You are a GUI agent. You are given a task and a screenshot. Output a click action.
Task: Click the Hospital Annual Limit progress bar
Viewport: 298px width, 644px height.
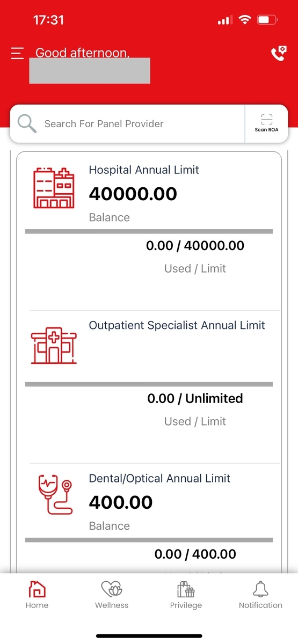point(149,231)
